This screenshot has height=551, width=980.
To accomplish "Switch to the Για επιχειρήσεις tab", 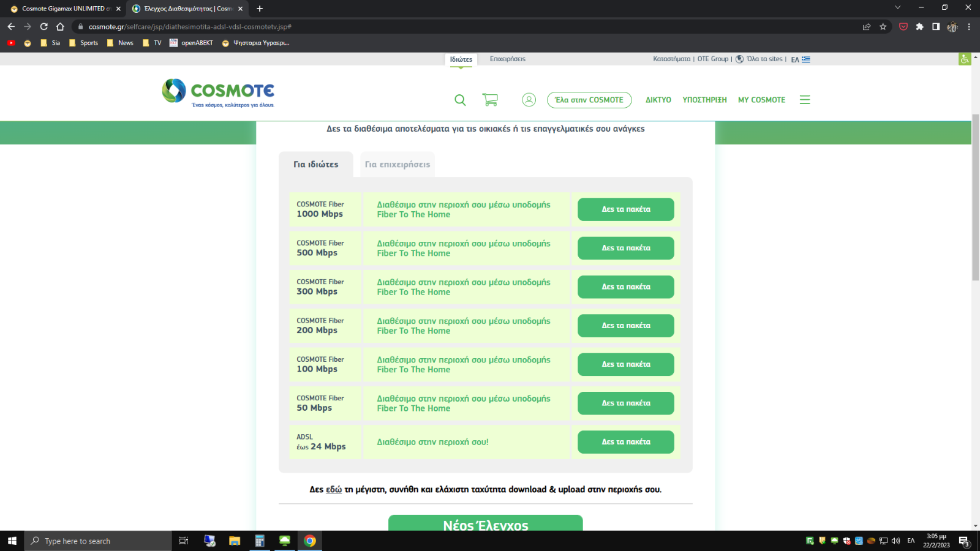I will pos(398,164).
